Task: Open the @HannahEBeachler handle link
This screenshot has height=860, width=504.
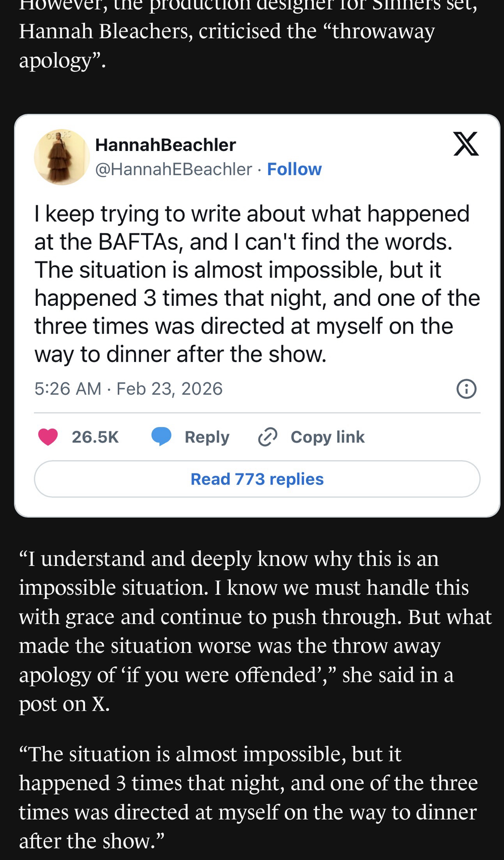Action: pos(173,169)
